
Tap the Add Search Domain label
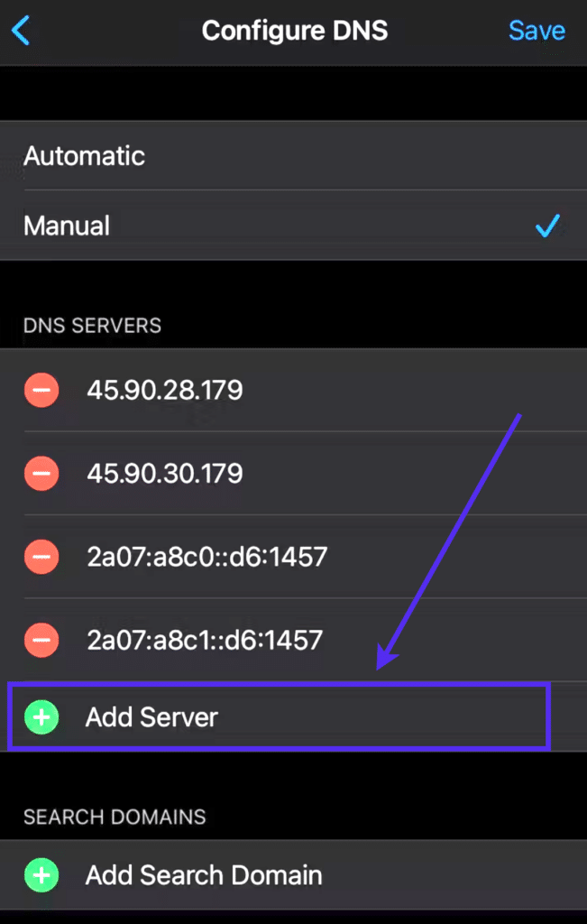(204, 875)
